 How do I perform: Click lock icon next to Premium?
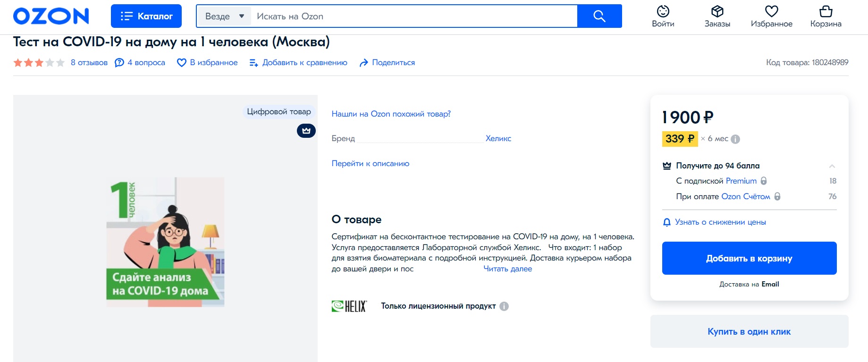[764, 181]
